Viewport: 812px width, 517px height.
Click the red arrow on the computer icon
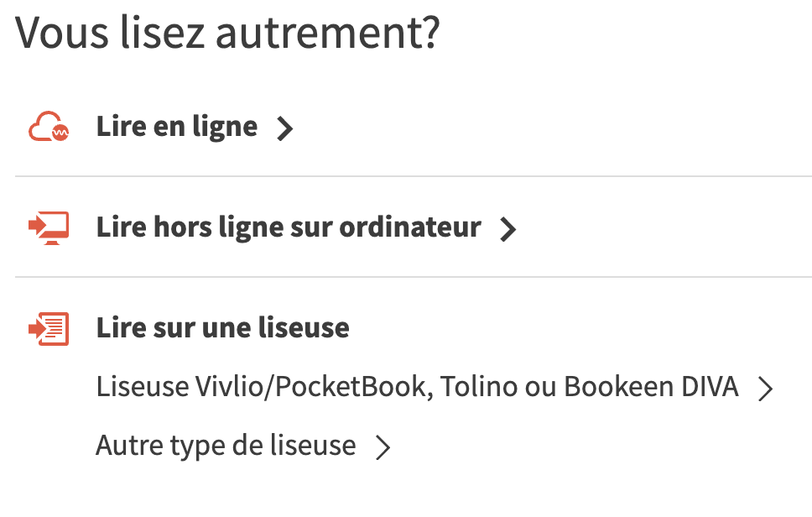point(37,225)
